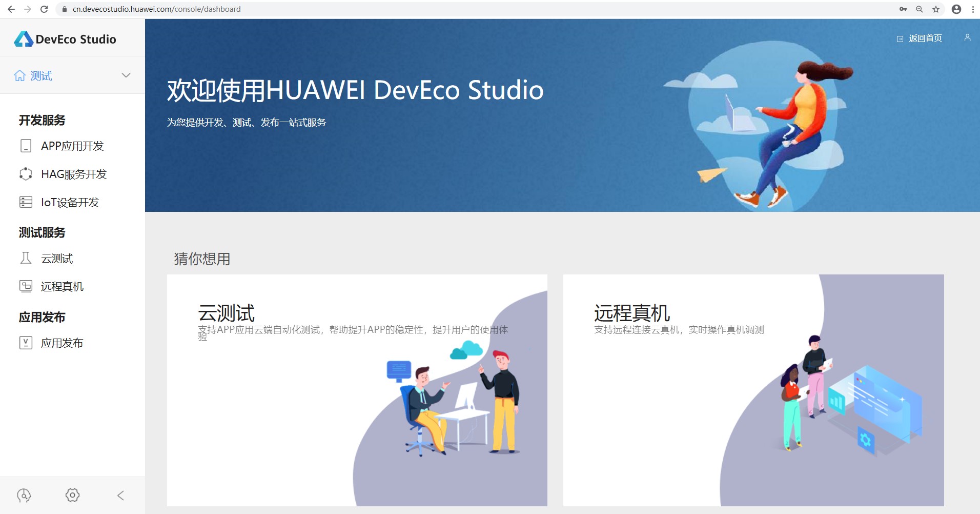Click 猜你想用 heading

[x=202, y=259]
